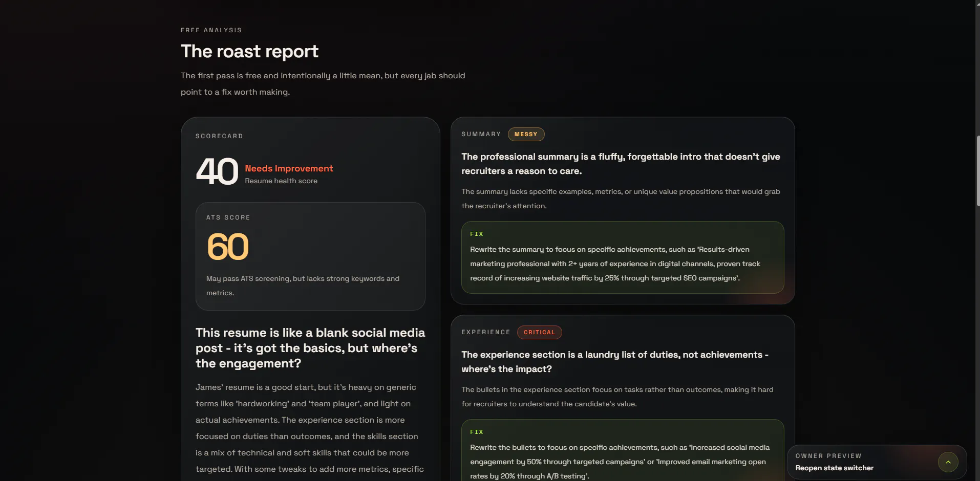
Task: Click the 'Resume health score' caption
Action: (281, 181)
